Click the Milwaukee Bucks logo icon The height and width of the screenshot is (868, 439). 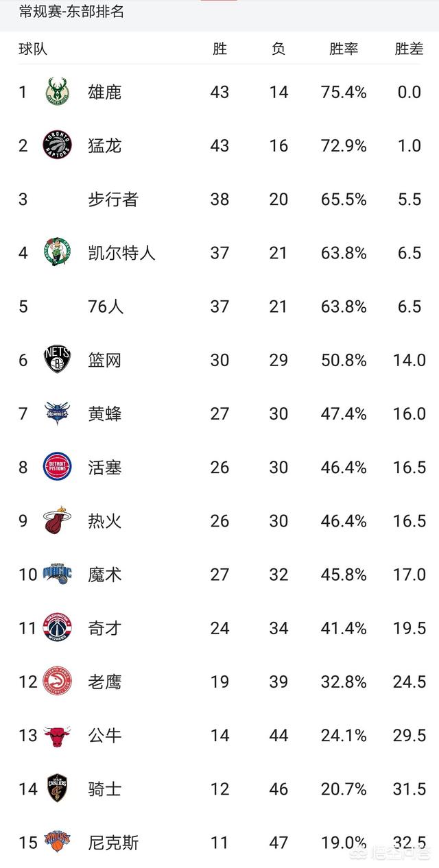58,91
